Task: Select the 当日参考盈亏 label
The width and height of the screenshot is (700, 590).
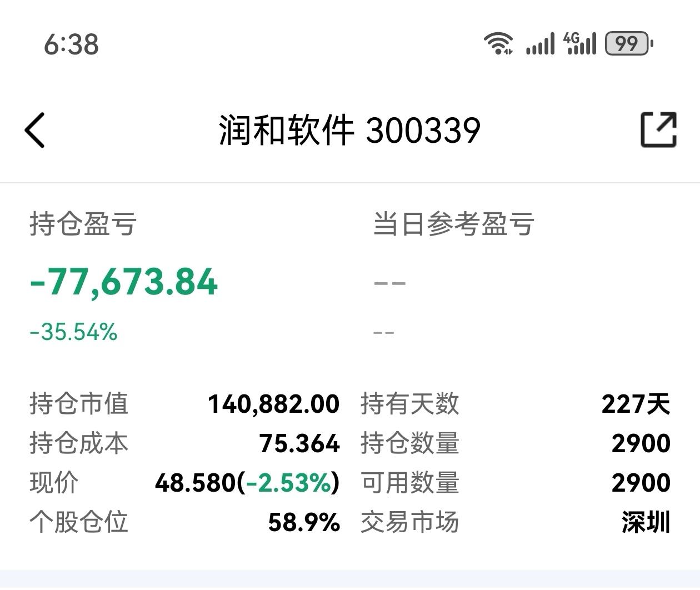Action: click(x=453, y=224)
